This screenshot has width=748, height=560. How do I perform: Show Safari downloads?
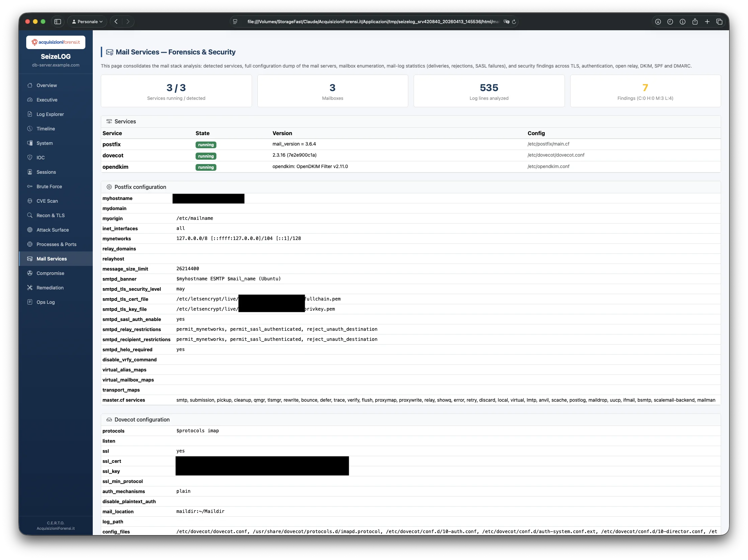pos(658,21)
